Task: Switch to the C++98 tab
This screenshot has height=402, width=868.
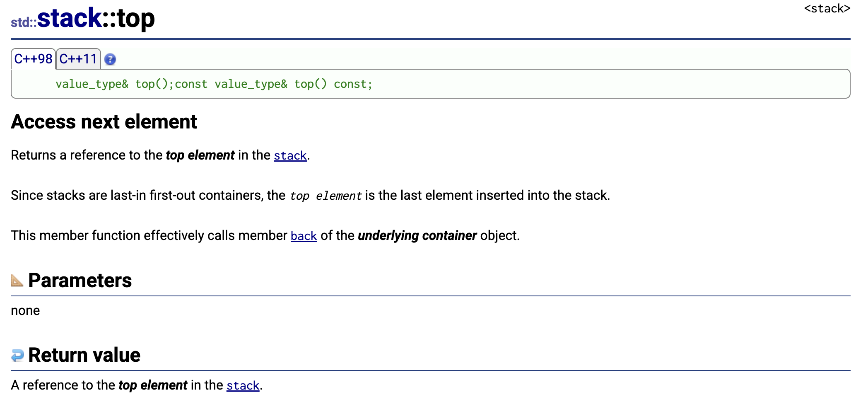Action: (x=33, y=59)
